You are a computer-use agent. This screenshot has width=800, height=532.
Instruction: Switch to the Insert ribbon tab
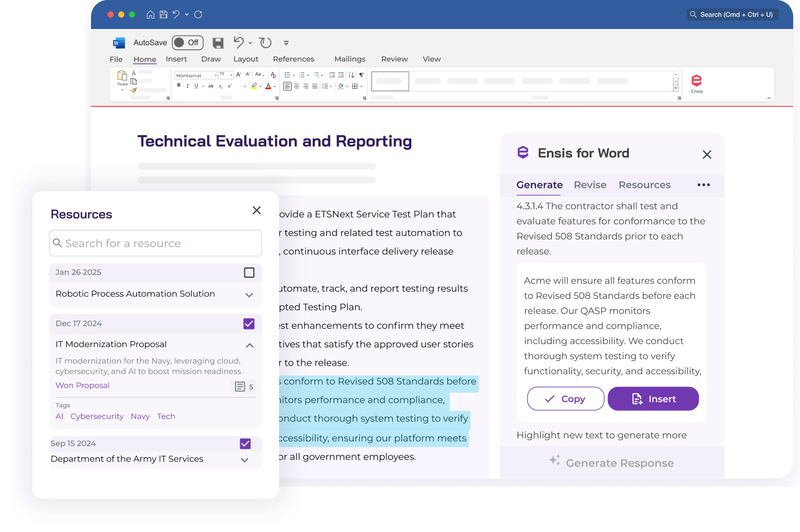point(176,59)
